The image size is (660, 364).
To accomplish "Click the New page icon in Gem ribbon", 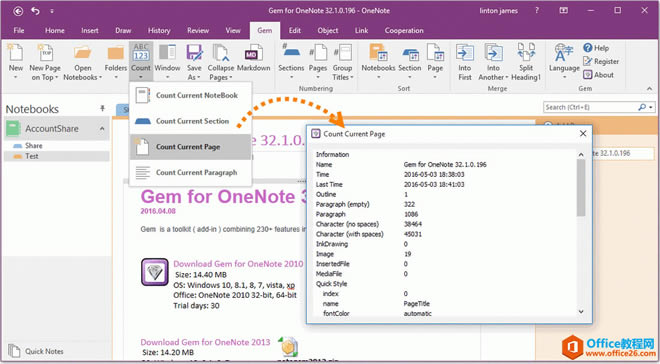I will point(16,53).
